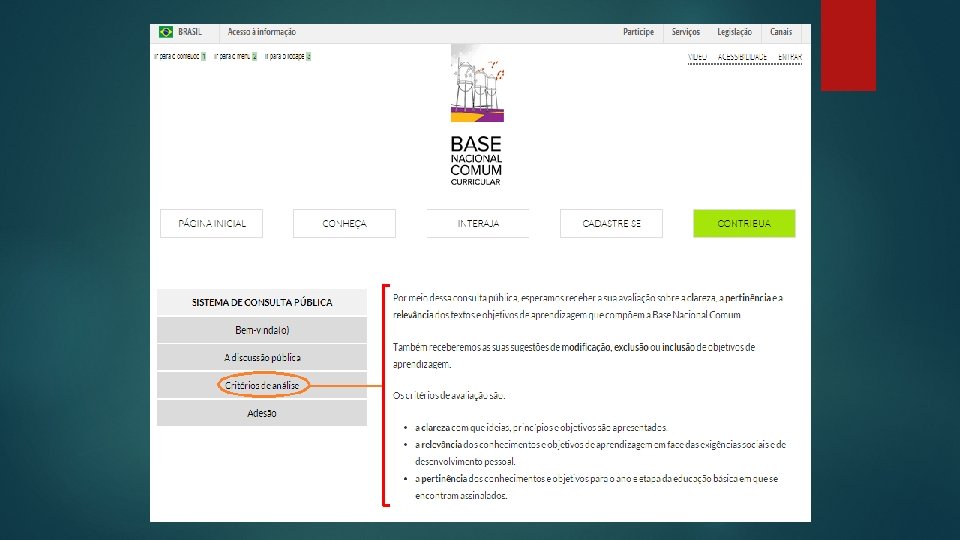Open the Legislação menu item
This screenshot has height=540, width=960.
click(734, 32)
